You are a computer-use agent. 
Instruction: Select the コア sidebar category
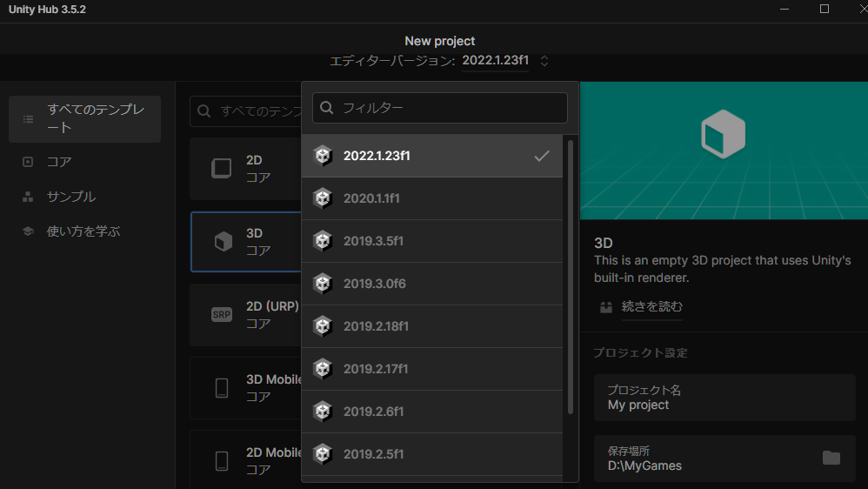[84, 162]
